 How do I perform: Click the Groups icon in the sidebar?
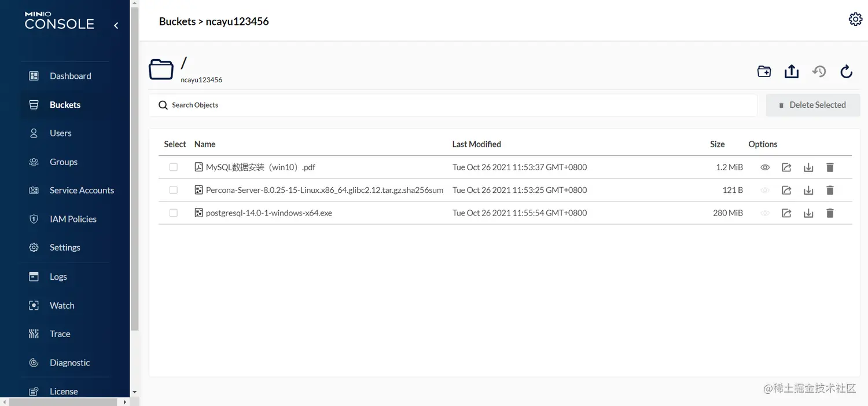(x=34, y=162)
